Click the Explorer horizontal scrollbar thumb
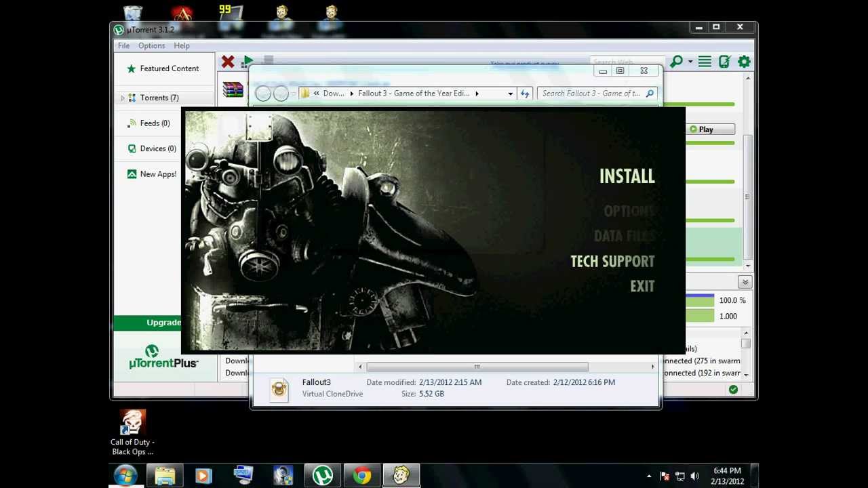Image resolution: width=868 pixels, height=488 pixels. 477,367
